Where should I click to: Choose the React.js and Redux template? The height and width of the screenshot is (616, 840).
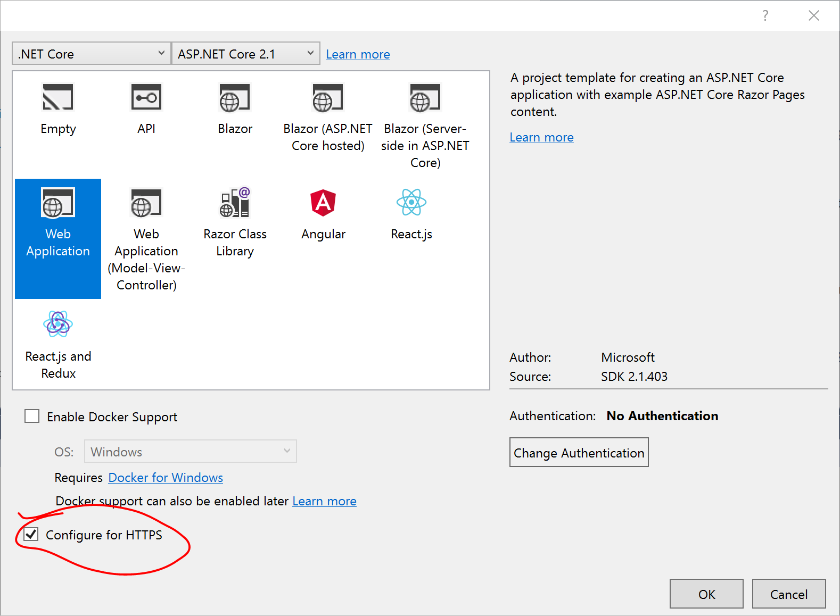pos(58,324)
